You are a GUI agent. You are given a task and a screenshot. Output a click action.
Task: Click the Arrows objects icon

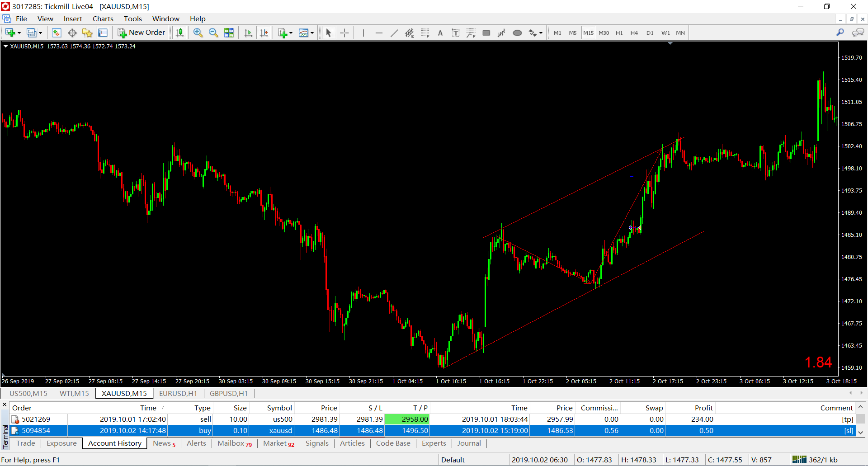click(533, 33)
